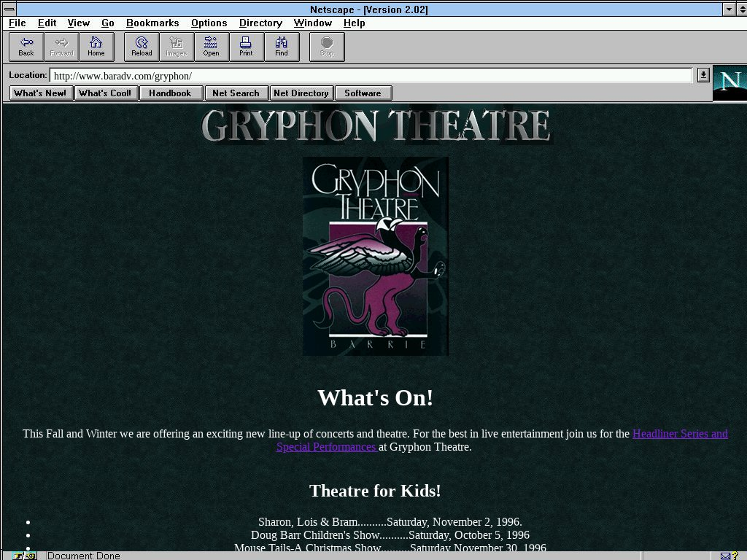Reload the current page
The height and width of the screenshot is (560, 747).
(142, 47)
